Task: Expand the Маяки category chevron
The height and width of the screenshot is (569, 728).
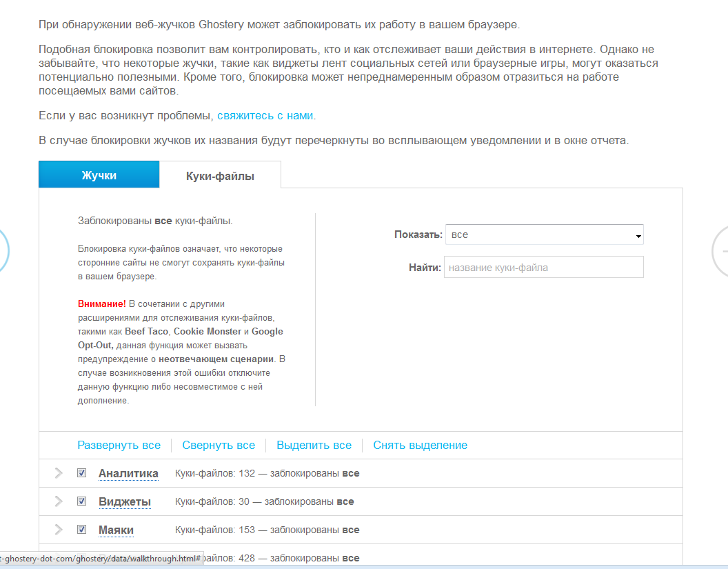Action: pos(59,530)
